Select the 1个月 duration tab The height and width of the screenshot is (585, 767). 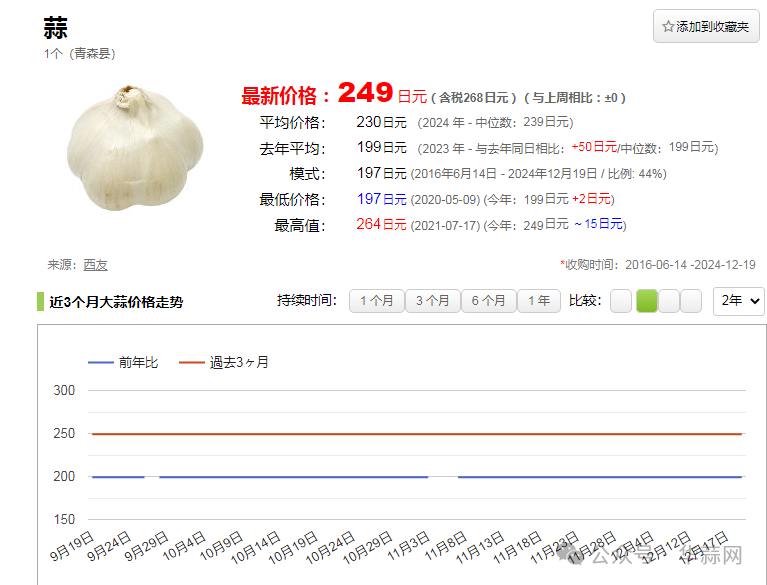coord(376,301)
